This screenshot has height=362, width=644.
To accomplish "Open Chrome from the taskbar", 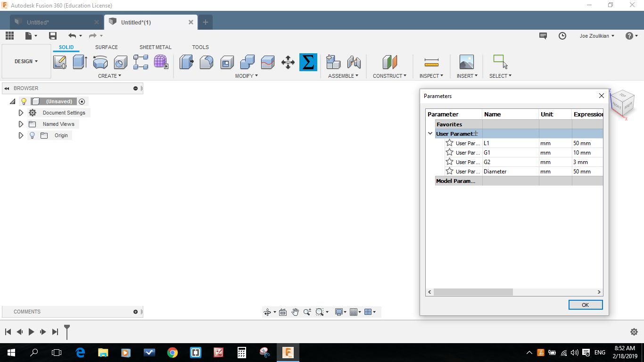I will [x=172, y=353].
